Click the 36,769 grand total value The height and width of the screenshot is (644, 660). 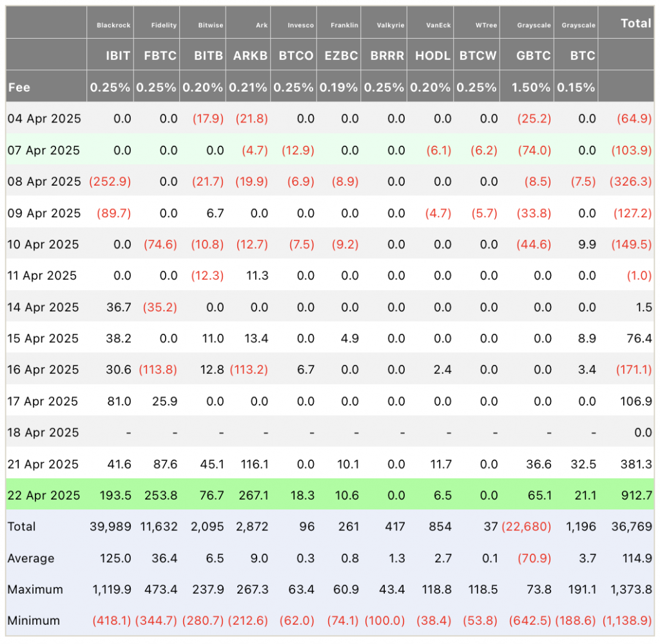click(x=632, y=527)
